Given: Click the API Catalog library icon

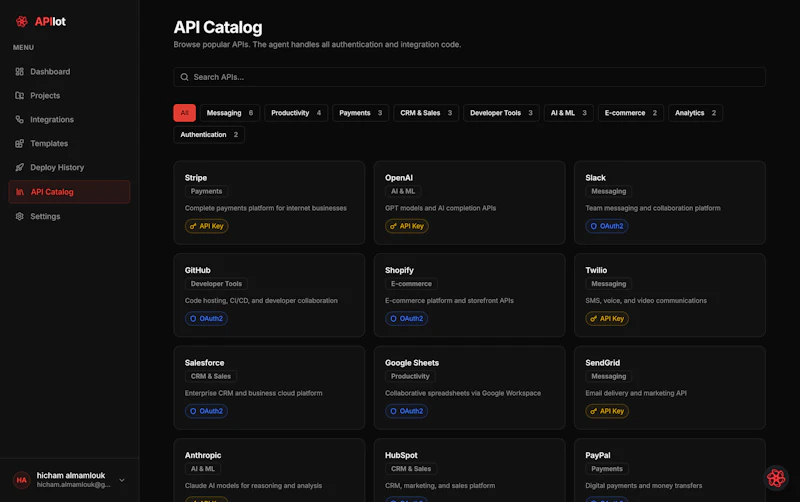Looking at the screenshot, I should [x=20, y=192].
